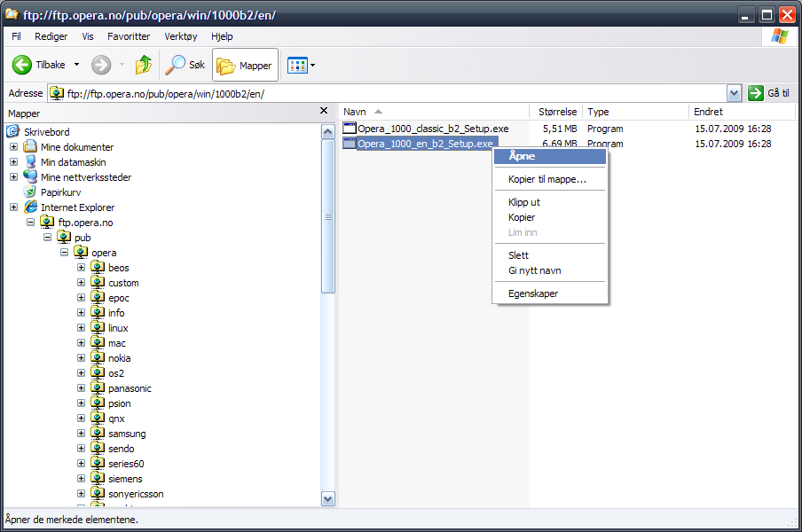Image resolution: width=802 pixels, height=532 pixels.
Task: Expand Mine nettverkssteder node
Action: point(14,176)
